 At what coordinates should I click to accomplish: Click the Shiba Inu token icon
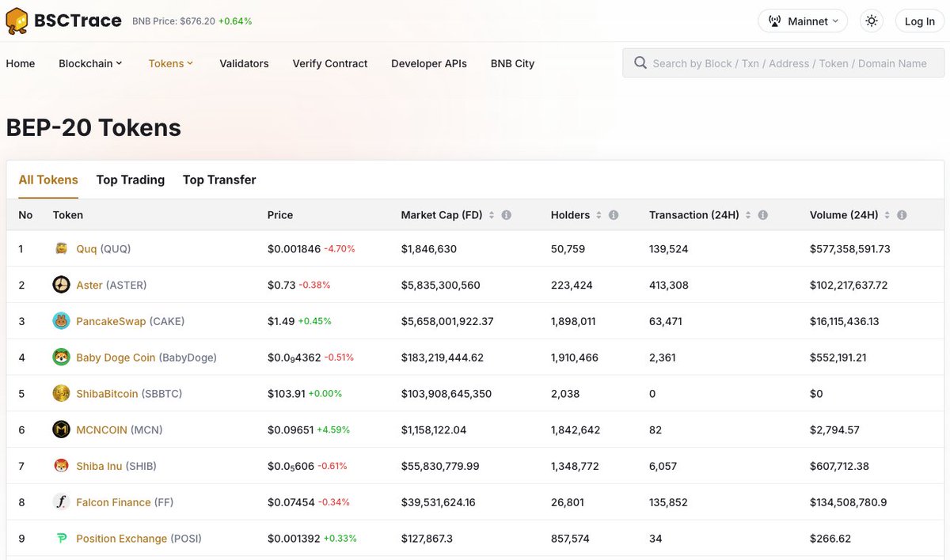(x=61, y=466)
